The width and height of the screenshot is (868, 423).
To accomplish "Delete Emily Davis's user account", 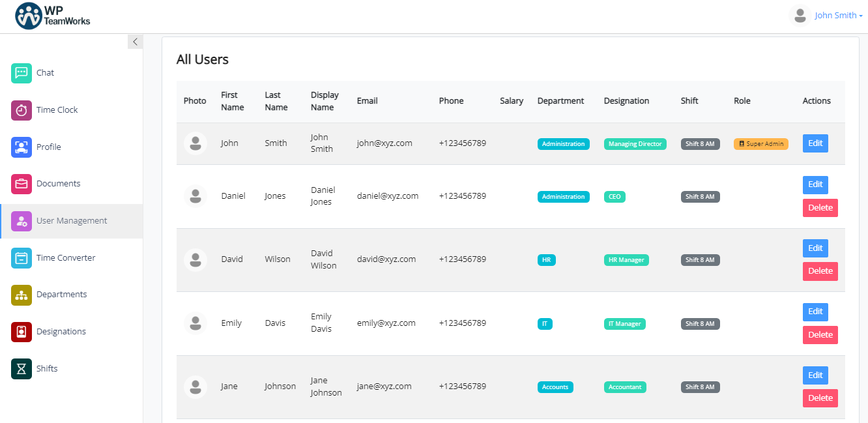I will point(820,334).
